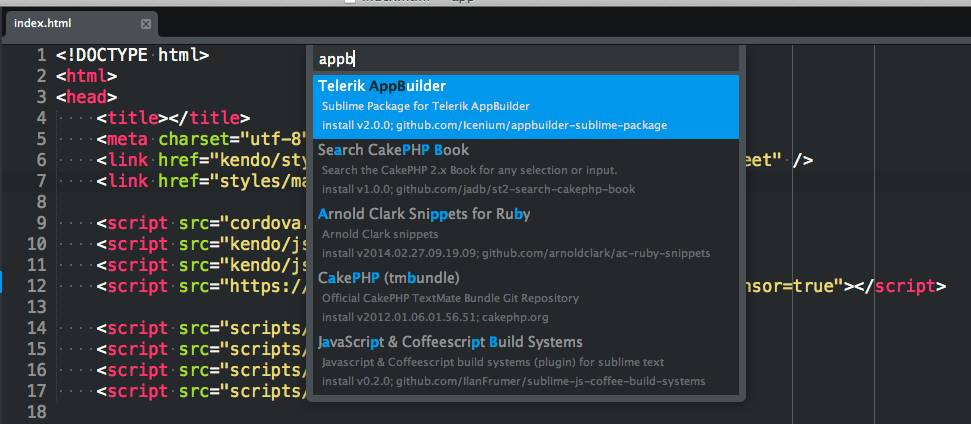Click line number 18 in gutter
This screenshot has width=971, height=424.
(37, 412)
